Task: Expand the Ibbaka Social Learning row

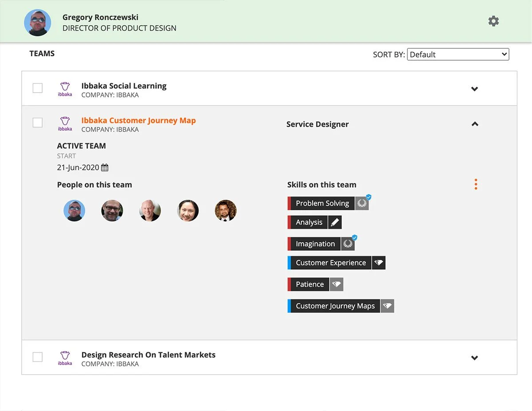Action: tap(475, 89)
